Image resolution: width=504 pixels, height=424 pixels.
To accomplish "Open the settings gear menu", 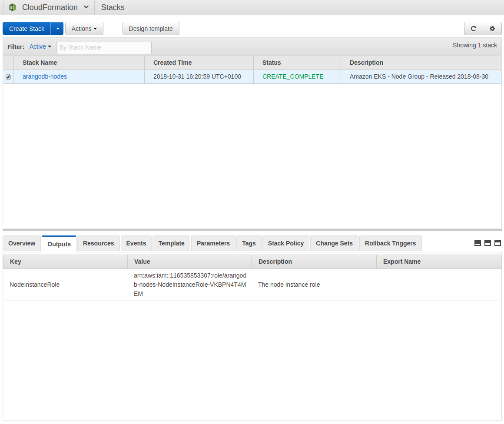I will pos(492,29).
